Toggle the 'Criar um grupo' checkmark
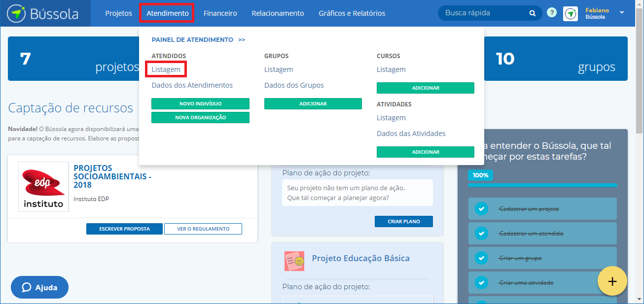 [x=481, y=258]
